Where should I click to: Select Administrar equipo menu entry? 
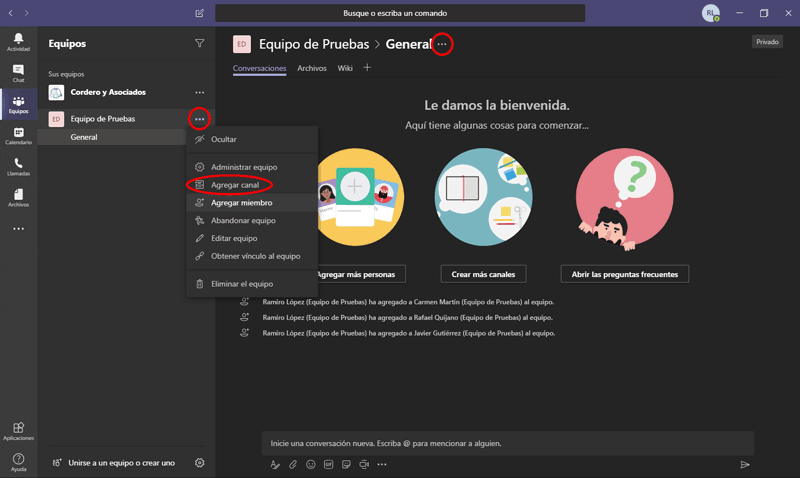point(252,167)
